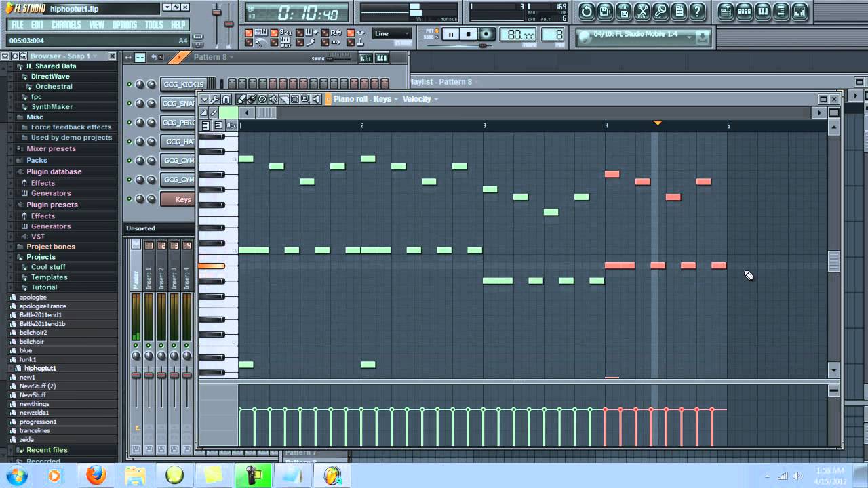The width and height of the screenshot is (868, 488).
Task: Open the TOOLS menu
Action: pos(154,25)
